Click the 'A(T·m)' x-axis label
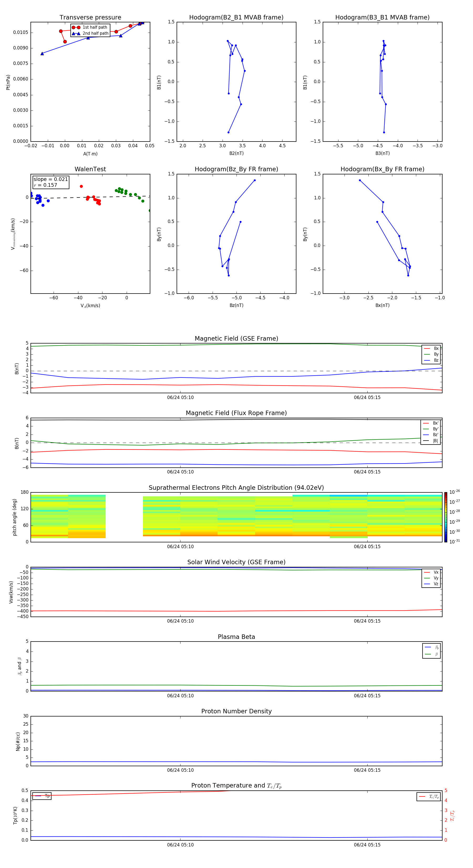Viewport: 473px width, 868px height. point(90,154)
